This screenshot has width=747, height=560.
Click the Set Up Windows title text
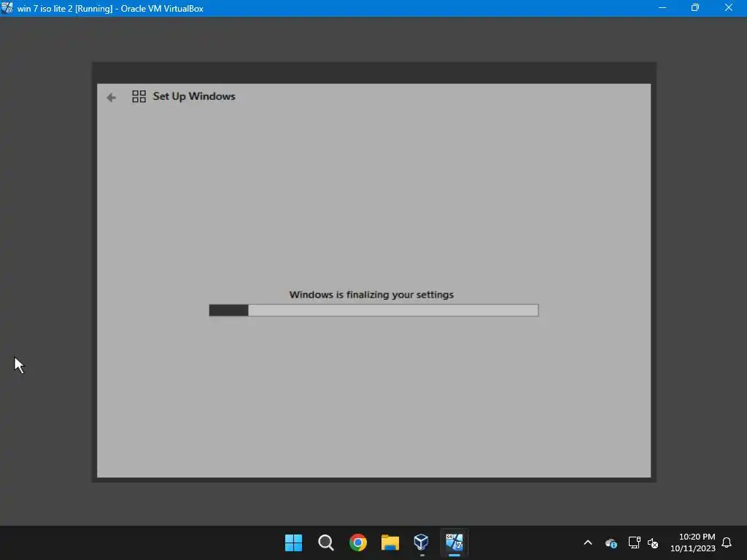(194, 96)
